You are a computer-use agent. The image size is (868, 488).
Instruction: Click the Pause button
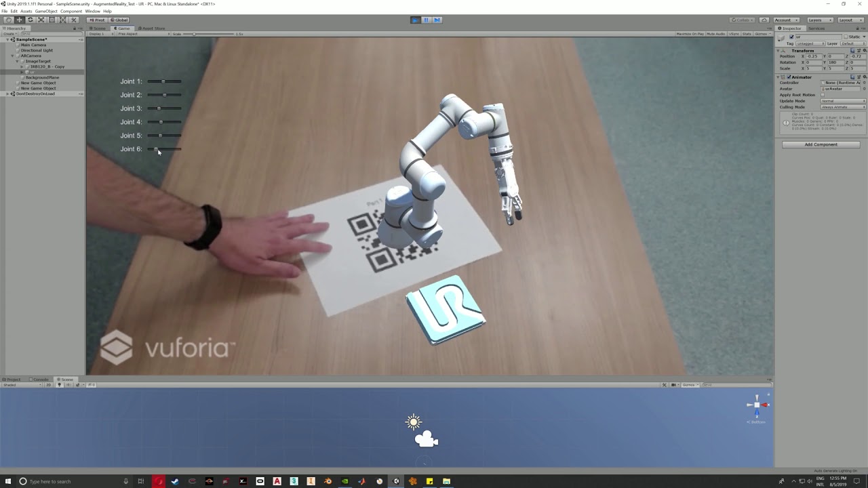(426, 20)
